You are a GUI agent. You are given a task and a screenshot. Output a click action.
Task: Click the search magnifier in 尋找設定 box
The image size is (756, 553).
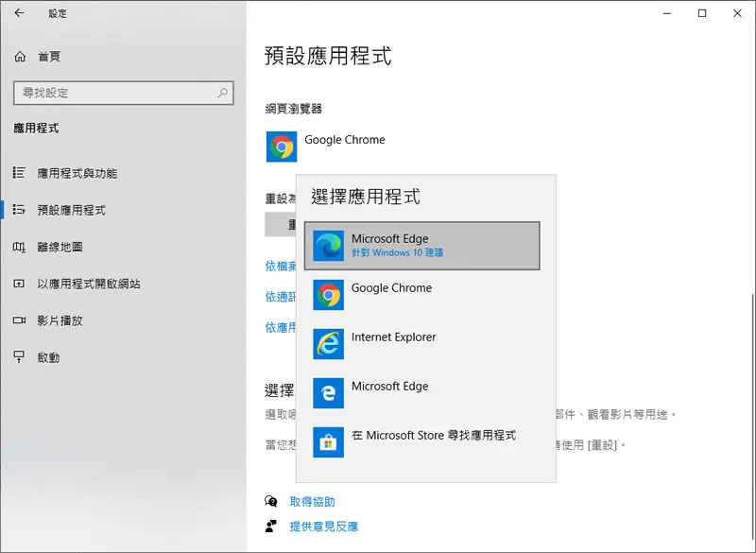(222, 93)
